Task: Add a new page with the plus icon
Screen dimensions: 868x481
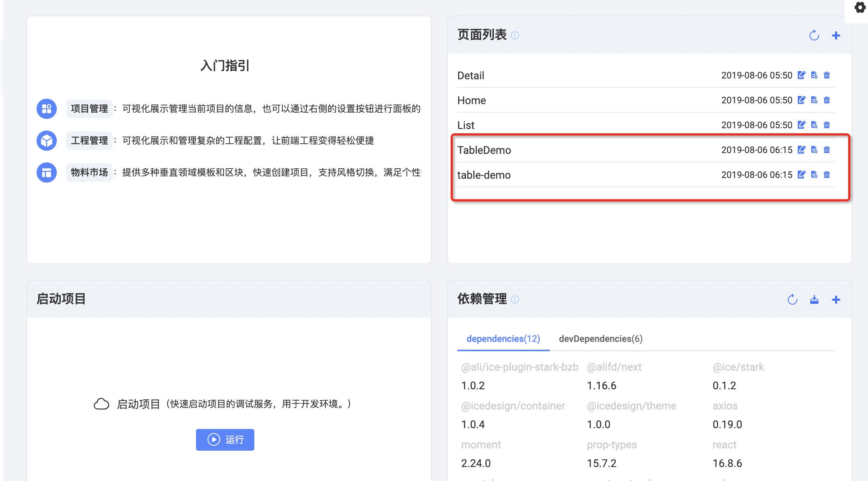Action: click(x=836, y=35)
